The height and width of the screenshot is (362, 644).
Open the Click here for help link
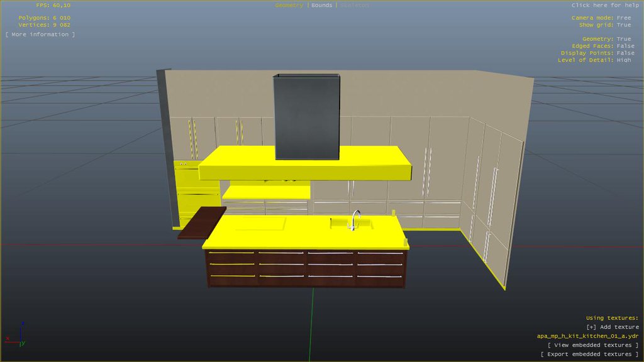click(605, 5)
